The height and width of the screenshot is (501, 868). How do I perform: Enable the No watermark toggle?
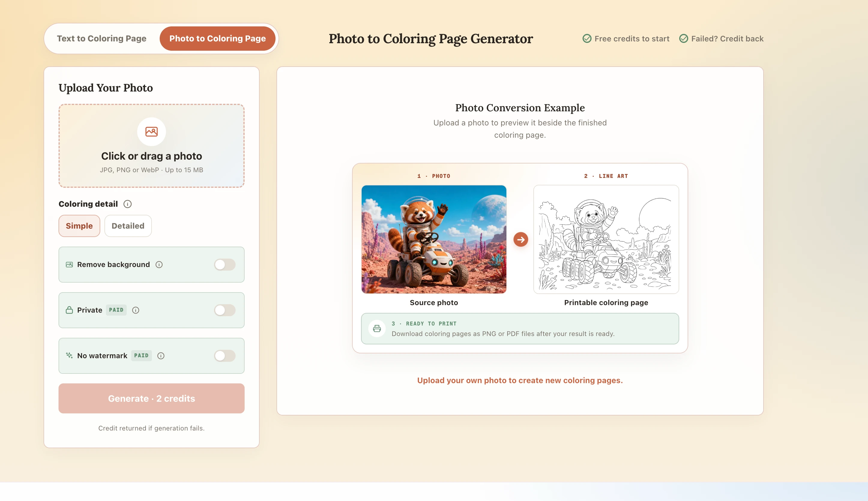click(225, 356)
